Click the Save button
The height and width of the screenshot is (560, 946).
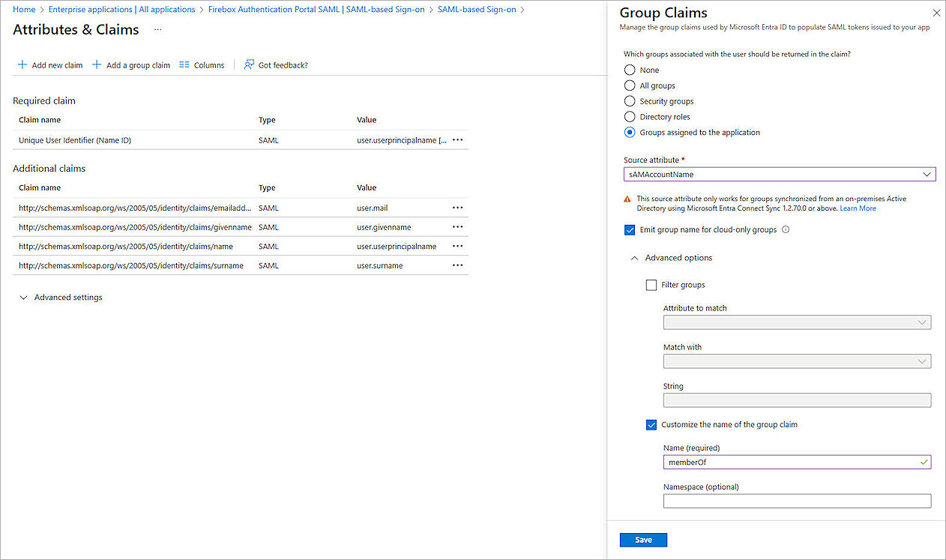(x=643, y=539)
